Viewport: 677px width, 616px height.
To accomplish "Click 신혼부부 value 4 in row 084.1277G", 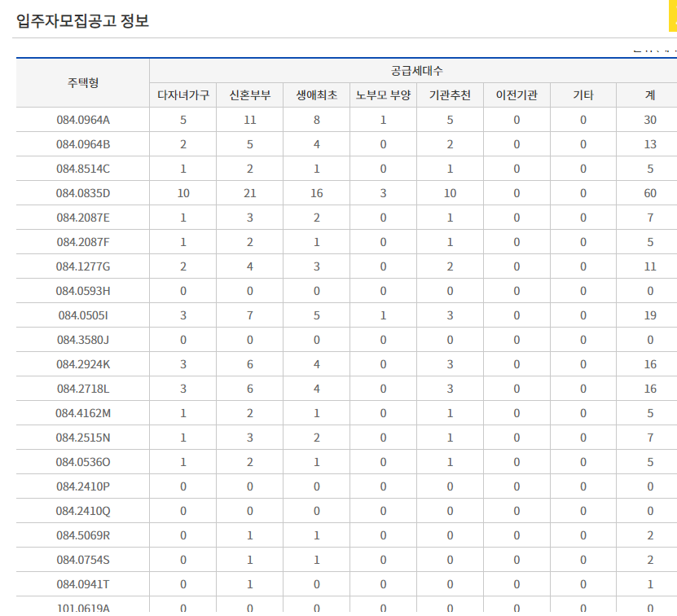I will 249,266.
